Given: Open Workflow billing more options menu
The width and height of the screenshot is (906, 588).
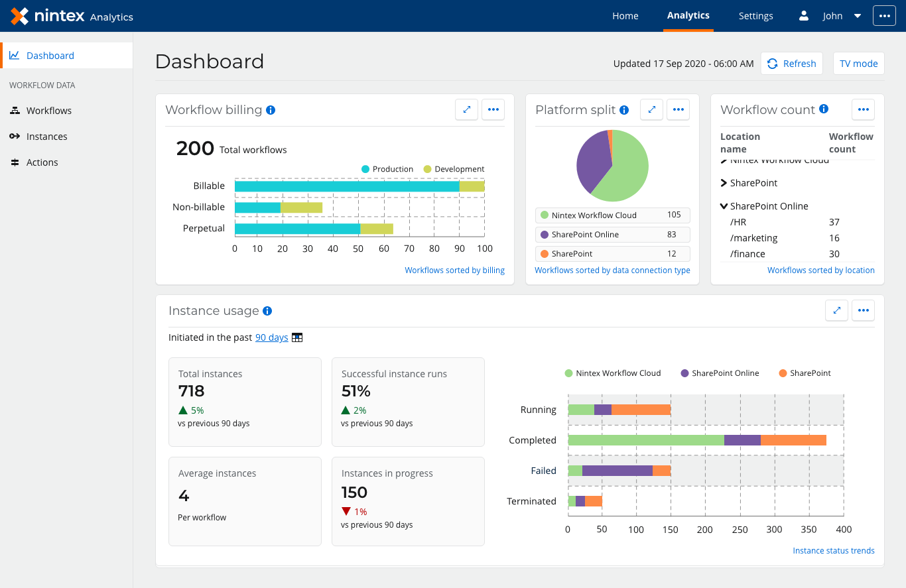Looking at the screenshot, I should (x=493, y=109).
